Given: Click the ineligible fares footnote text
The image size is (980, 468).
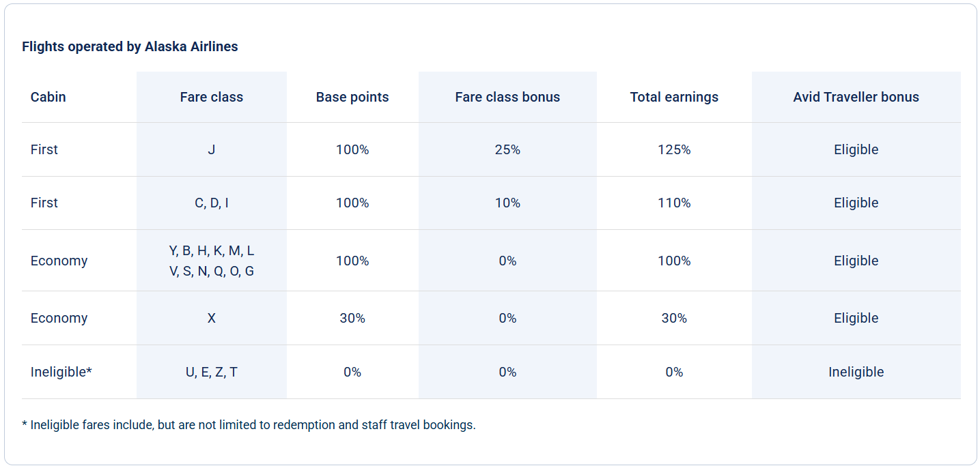Looking at the screenshot, I should (249, 424).
